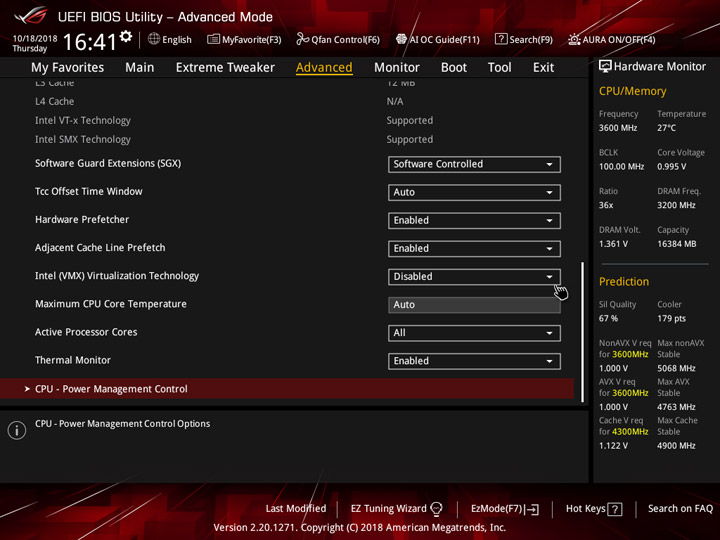The height and width of the screenshot is (540, 720).
Task: Click the CPU/Memory section heading
Action: (632, 91)
